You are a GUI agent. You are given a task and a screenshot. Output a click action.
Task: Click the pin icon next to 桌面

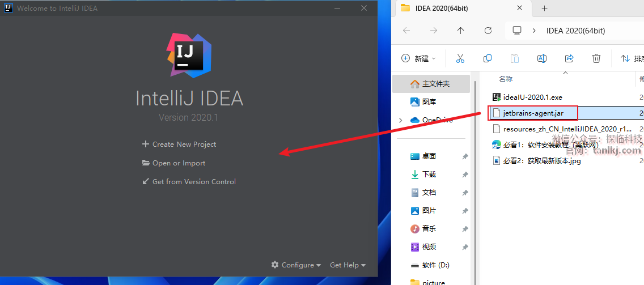click(x=465, y=156)
